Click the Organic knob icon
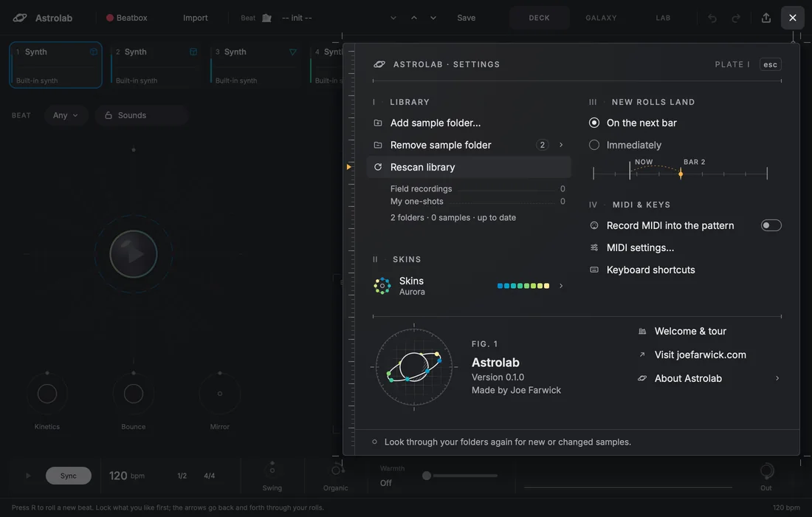 coord(337,469)
